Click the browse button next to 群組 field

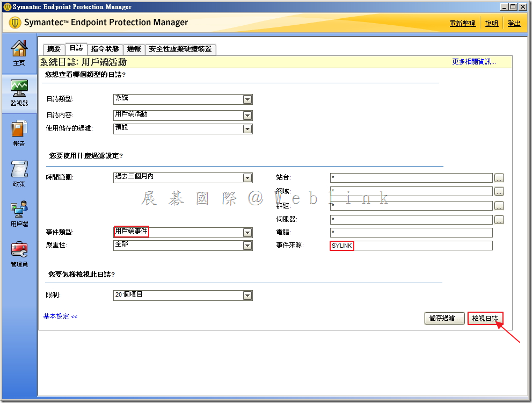[x=499, y=206]
